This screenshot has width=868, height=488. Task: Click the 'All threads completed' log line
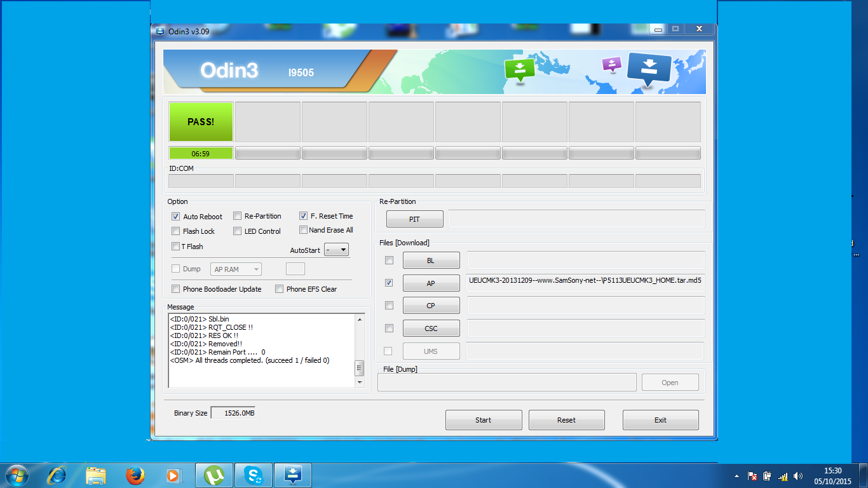tap(250, 360)
